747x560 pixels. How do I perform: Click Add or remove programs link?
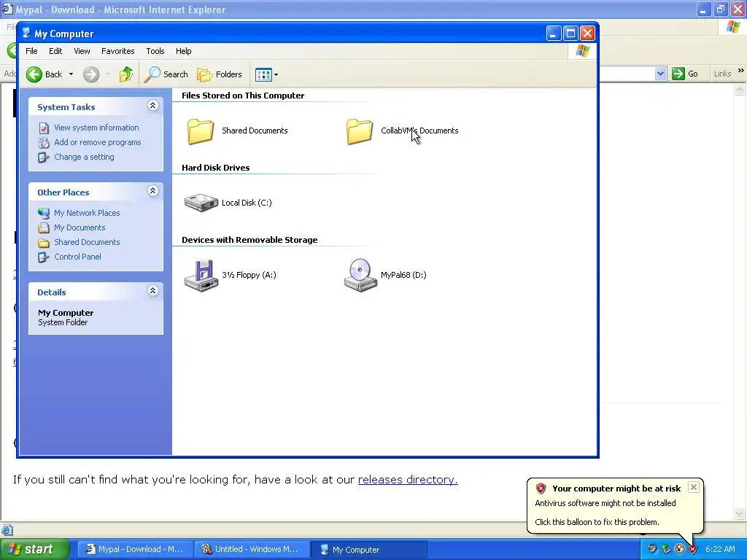click(x=98, y=142)
